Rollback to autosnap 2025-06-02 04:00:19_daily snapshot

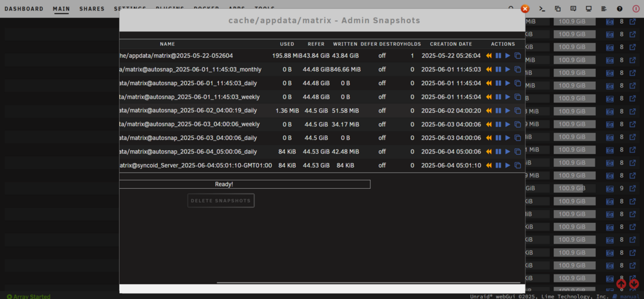click(x=489, y=110)
